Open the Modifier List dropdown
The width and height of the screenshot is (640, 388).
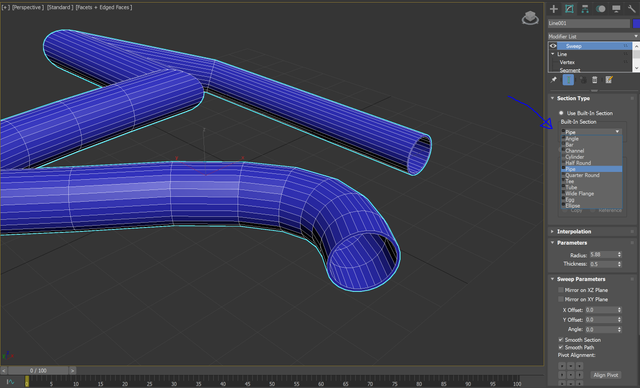tap(593, 36)
